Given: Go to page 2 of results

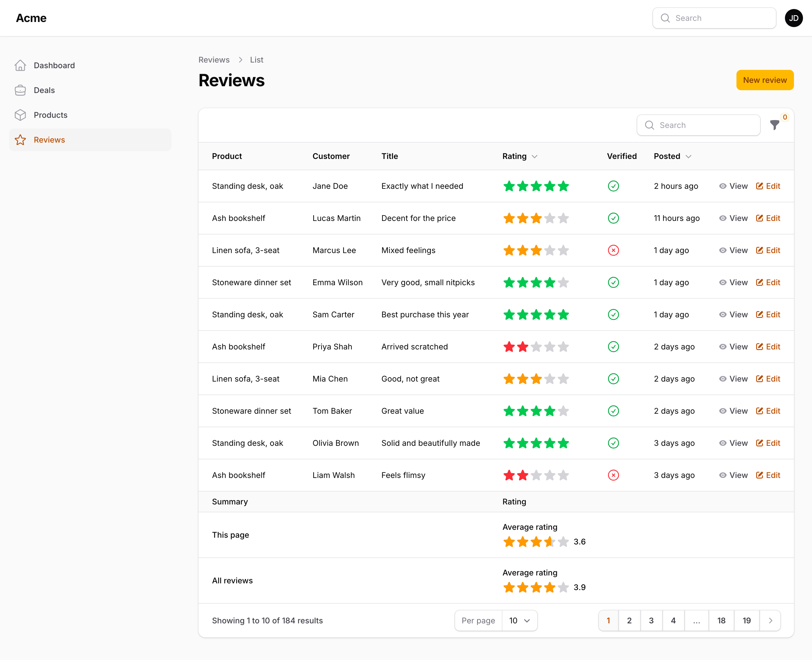Looking at the screenshot, I should tap(629, 621).
